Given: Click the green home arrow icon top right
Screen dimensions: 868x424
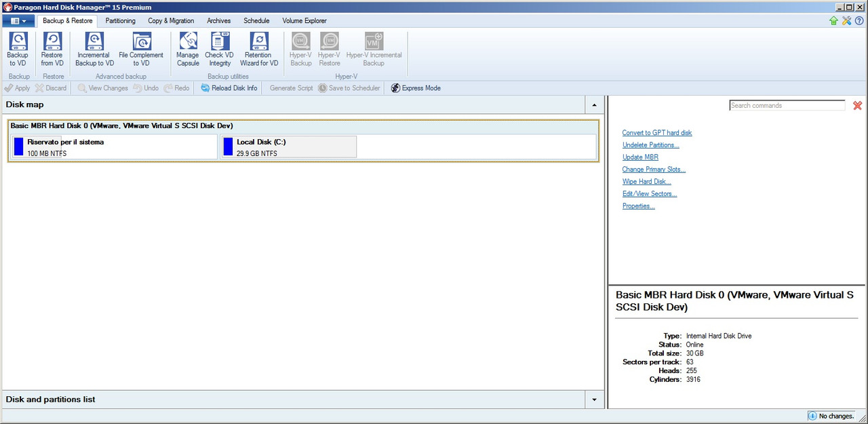Looking at the screenshot, I should tap(833, 21).
